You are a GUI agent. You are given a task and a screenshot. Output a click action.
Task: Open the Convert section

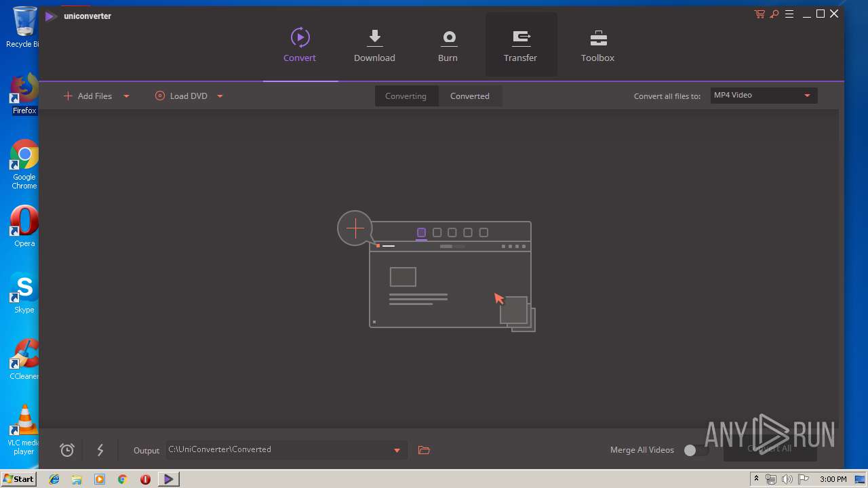click(300, 45)
